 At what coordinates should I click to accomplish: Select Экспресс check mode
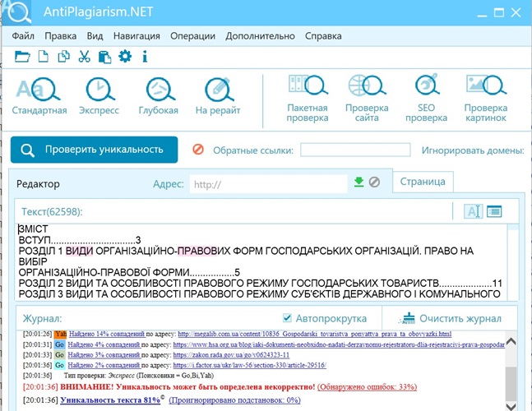(x=99, y=96)
